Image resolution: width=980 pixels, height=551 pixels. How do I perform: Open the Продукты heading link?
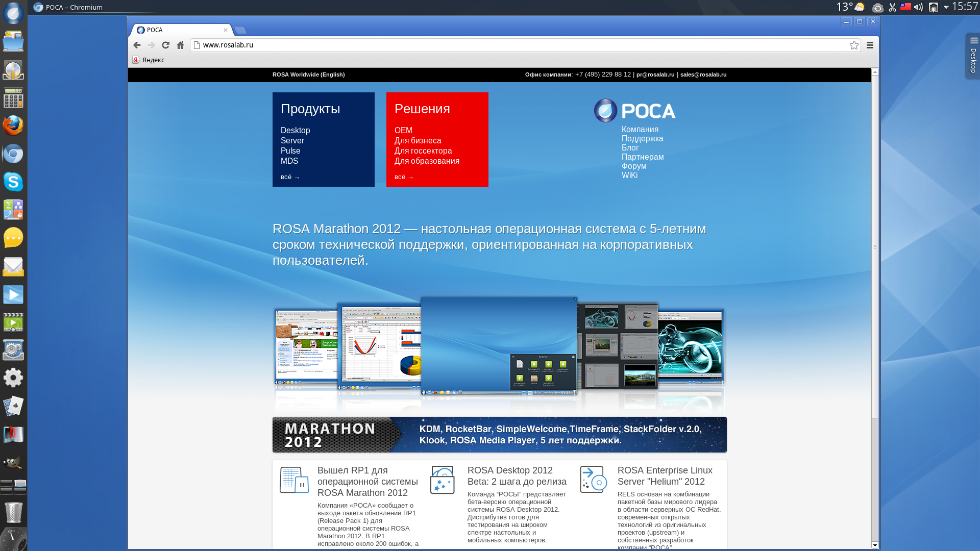310,109
